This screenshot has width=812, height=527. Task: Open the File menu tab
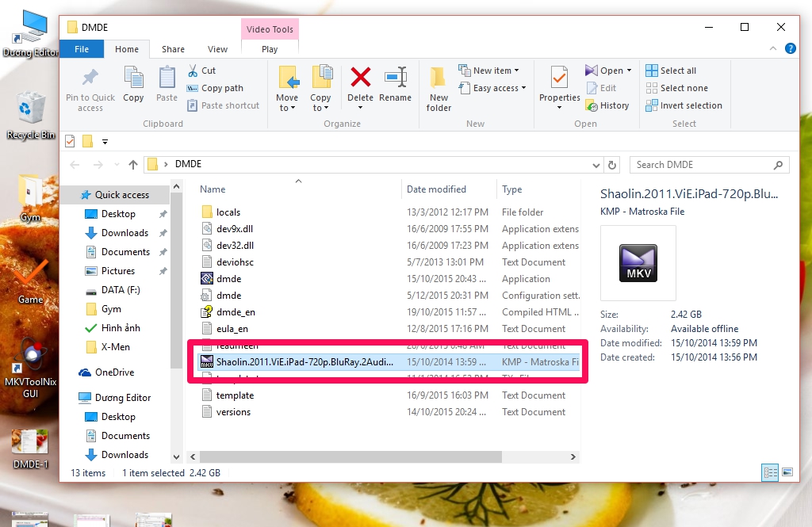tap(82, 49)
